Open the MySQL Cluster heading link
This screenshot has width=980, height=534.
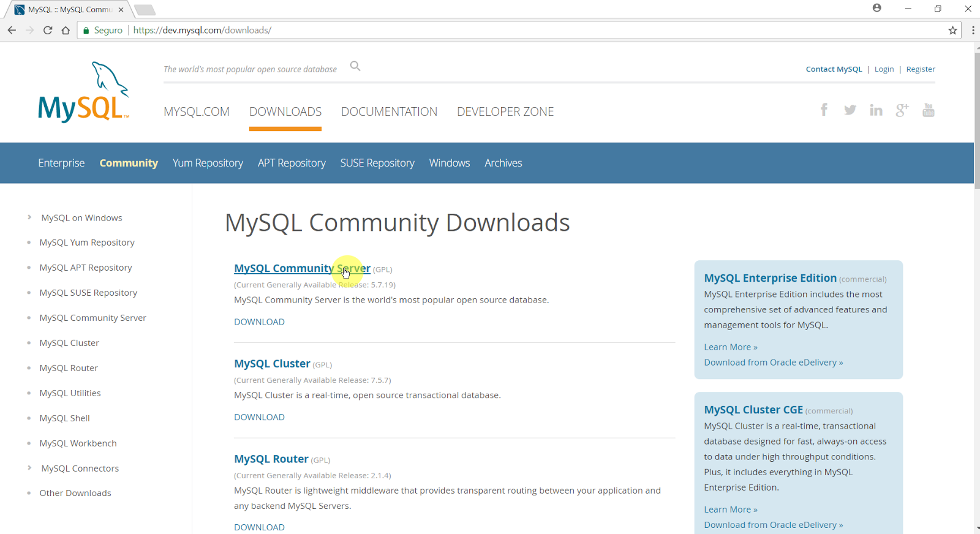(x=272, y=364)
